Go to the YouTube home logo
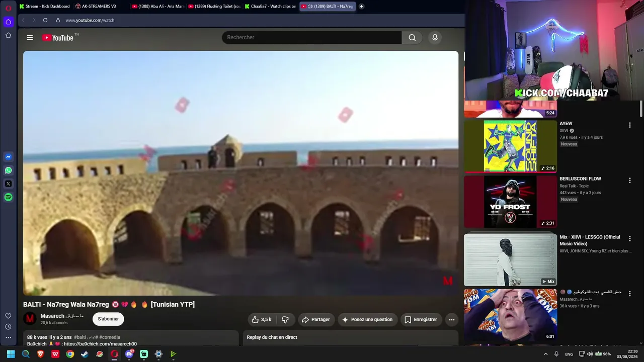Screen dimensions: 644x362 (58, 38)
